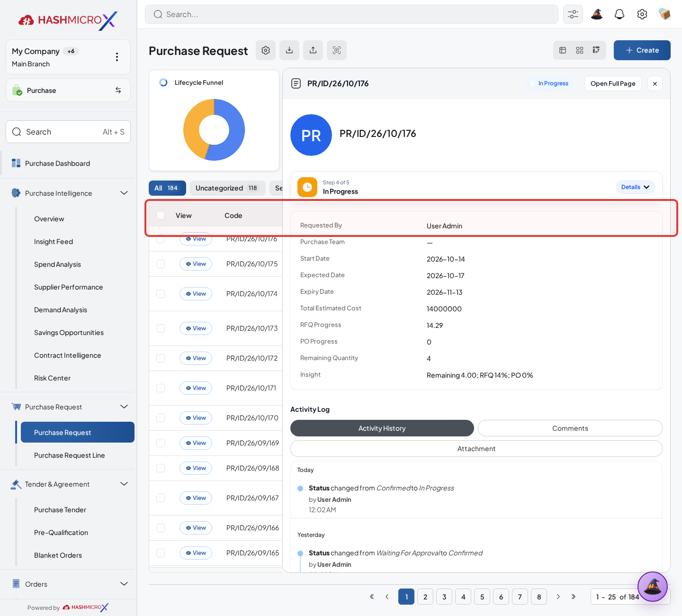Switch to Activity History tab
The height and width of the screenshot is (616, 682).
382,428
